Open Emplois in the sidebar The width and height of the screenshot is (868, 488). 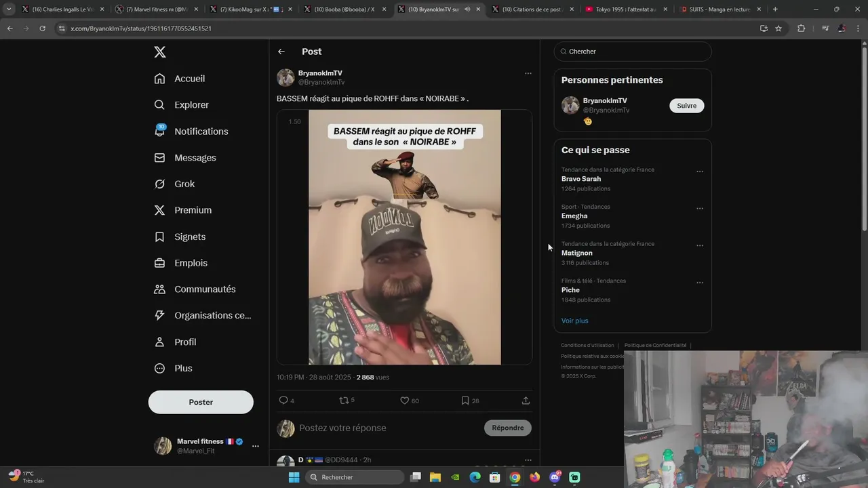181,263
